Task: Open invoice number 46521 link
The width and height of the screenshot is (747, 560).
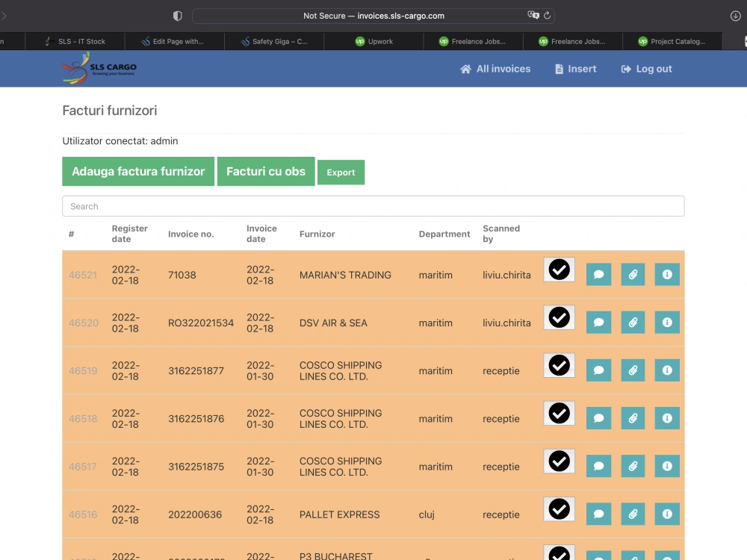Action: [x=83, y=276]
